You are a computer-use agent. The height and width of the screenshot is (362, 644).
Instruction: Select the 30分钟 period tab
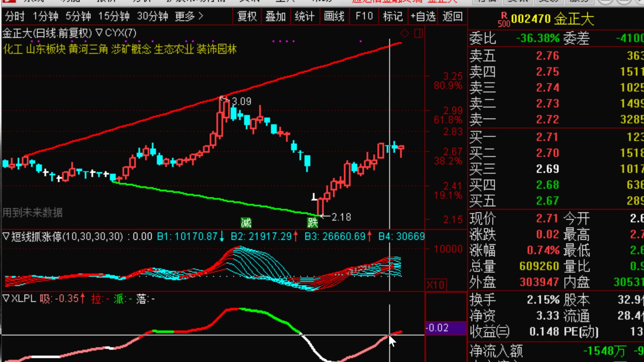[x=153, y=16]
